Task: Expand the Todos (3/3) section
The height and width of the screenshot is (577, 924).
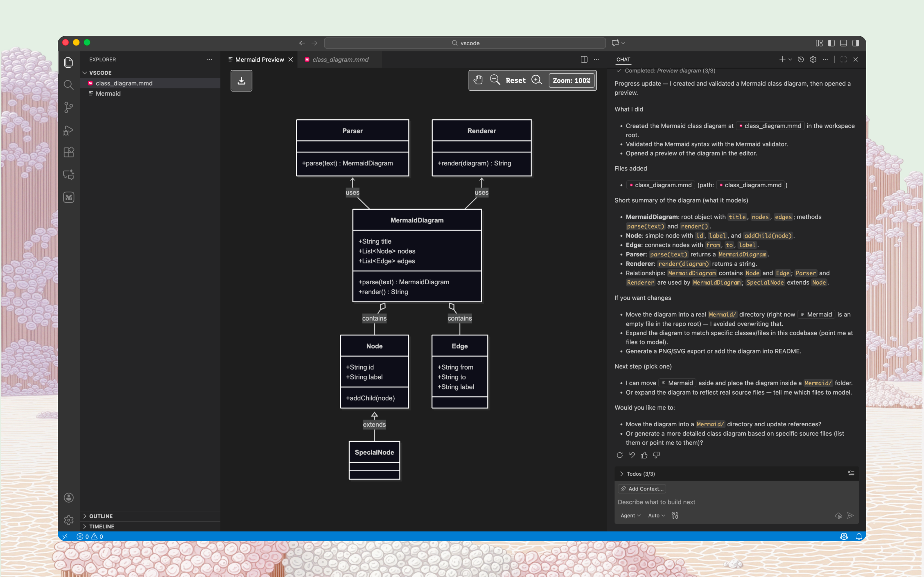Action: point(621,473)
